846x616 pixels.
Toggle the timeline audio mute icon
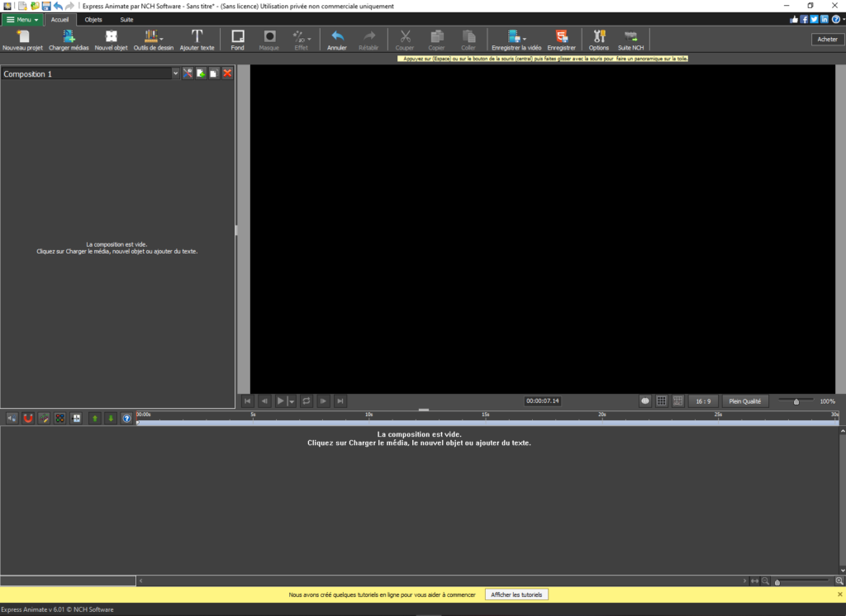12,418
